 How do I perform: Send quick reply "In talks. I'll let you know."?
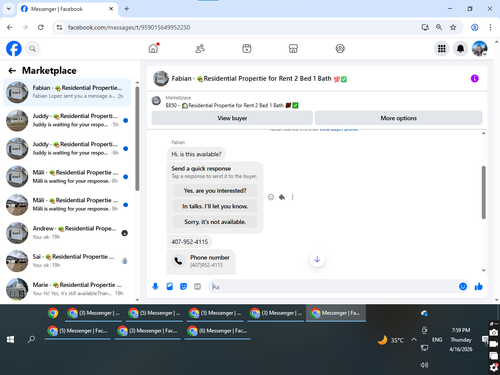point(215,206)
